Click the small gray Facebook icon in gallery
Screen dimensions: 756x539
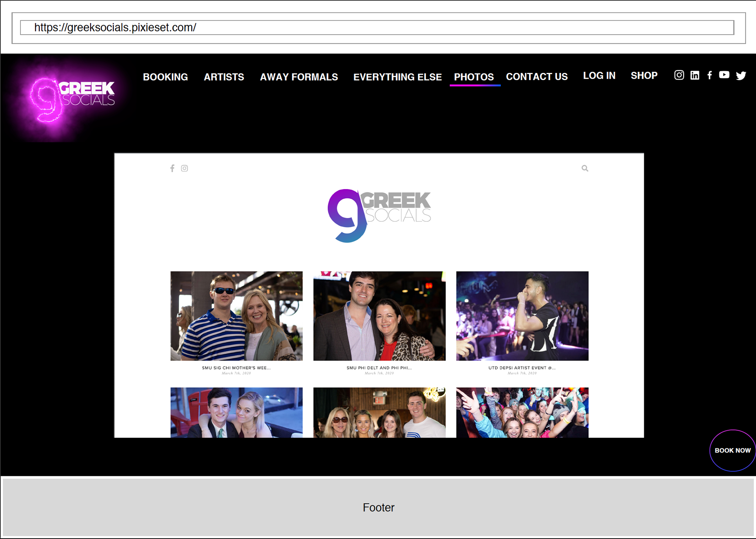172,168
